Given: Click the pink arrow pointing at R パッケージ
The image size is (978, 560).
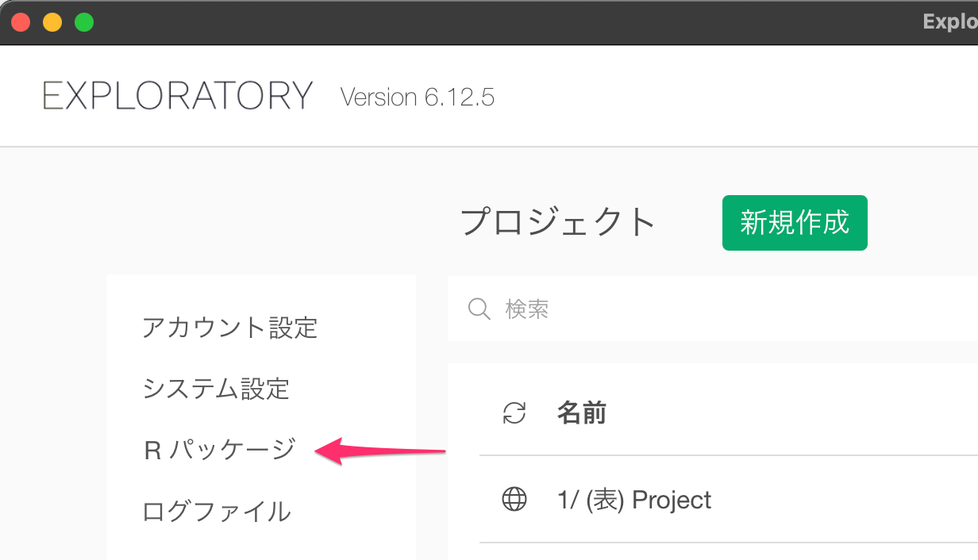Looking at the screenshot, I should coord(381,451).
